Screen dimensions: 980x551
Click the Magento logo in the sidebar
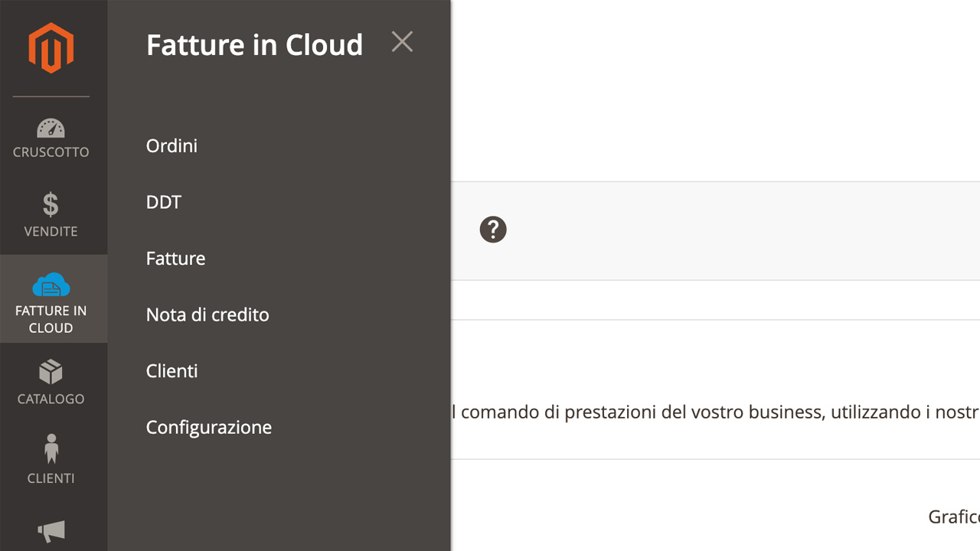(x=51, y=47)
